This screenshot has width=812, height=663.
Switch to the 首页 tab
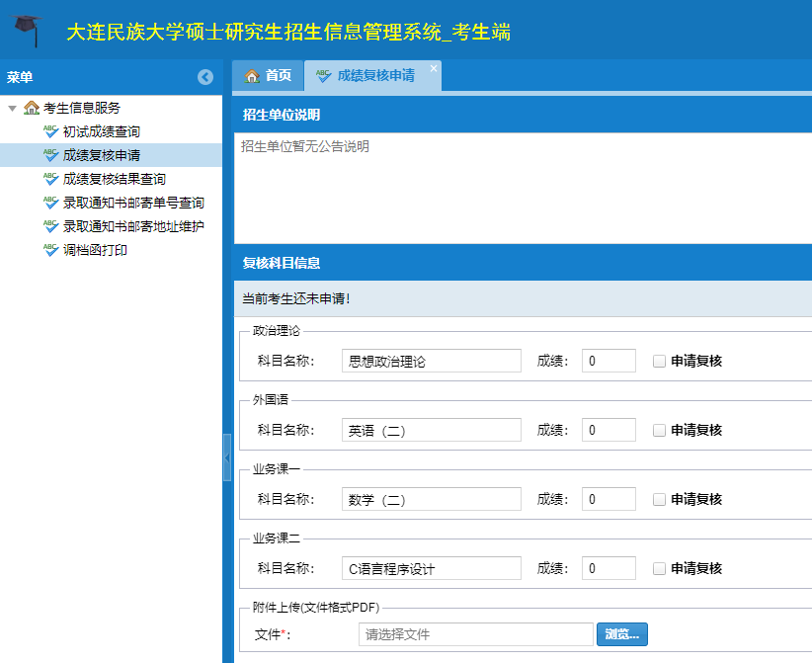268,76
